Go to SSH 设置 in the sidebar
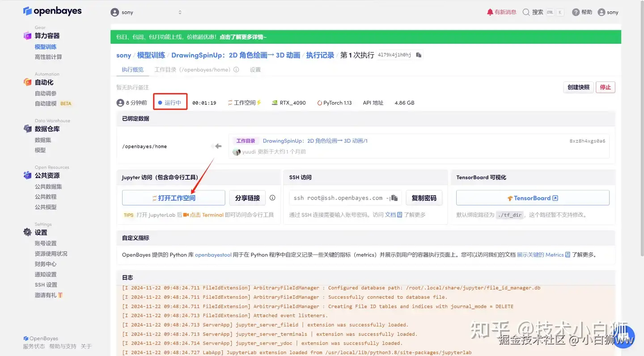Viewport: 644px width, 356px height. pos(46,285)
